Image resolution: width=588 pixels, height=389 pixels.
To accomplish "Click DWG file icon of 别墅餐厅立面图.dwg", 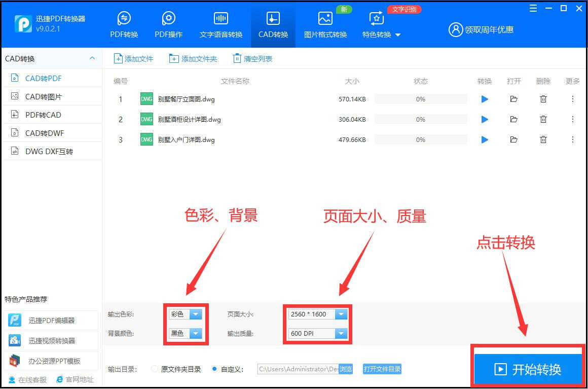I will [146, 99].
